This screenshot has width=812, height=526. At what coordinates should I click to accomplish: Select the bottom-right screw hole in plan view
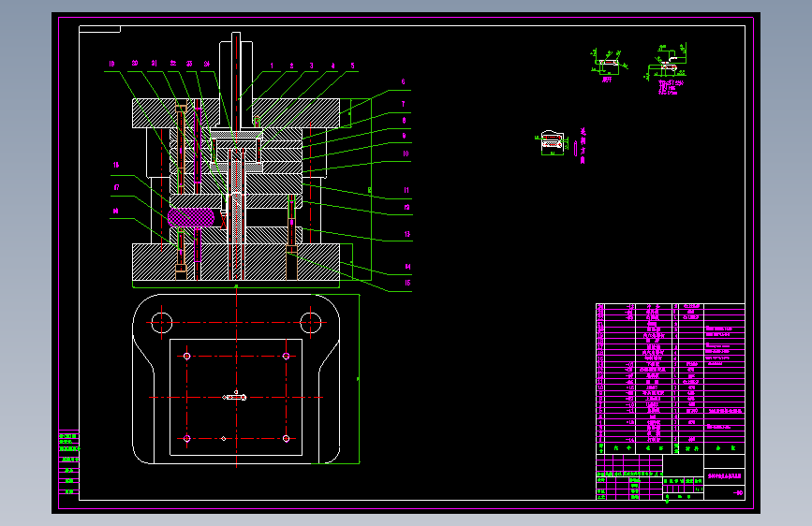(x=286, y=439)
